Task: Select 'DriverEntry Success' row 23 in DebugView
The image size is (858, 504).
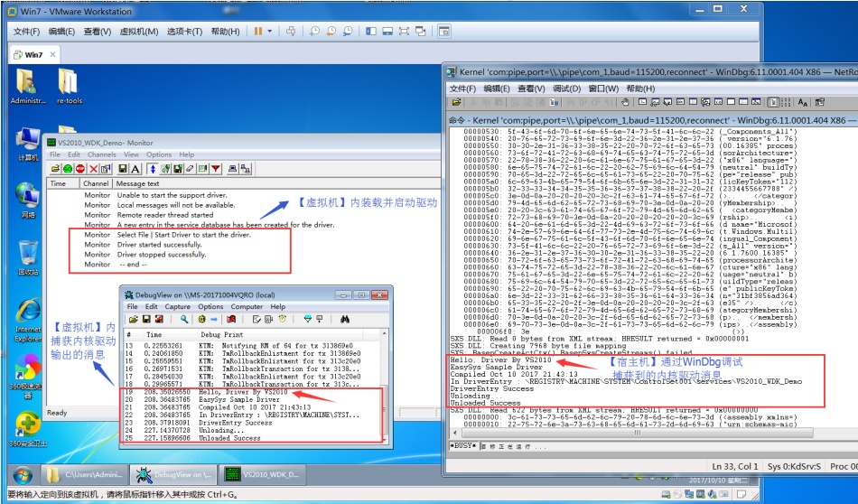Action: tap(254, 423)
